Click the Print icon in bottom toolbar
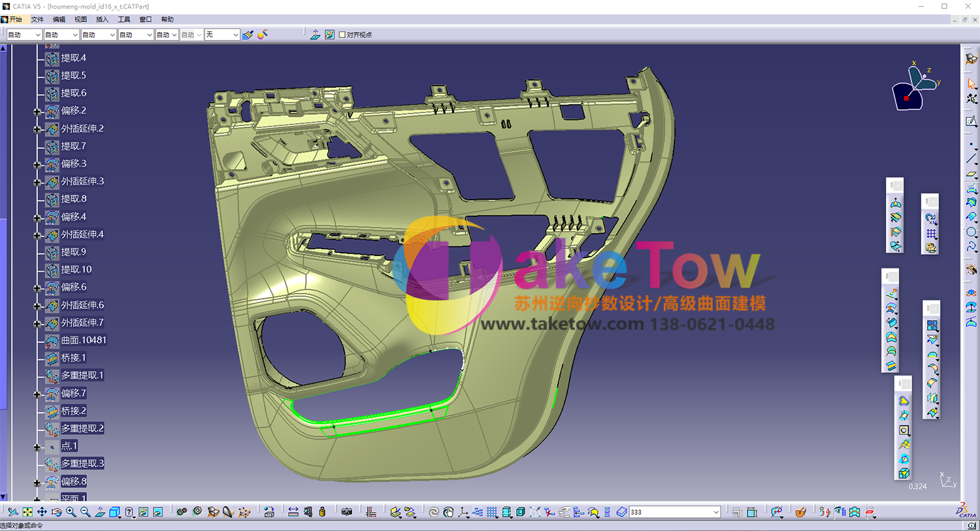980x531 pixels. pyautogui.click(x=269, y=512)
